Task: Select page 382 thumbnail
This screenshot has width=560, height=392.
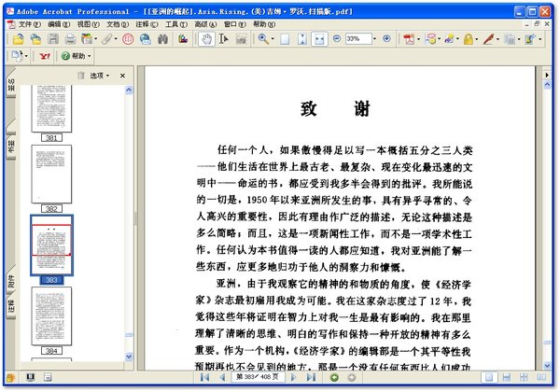Action: point(51,175)
